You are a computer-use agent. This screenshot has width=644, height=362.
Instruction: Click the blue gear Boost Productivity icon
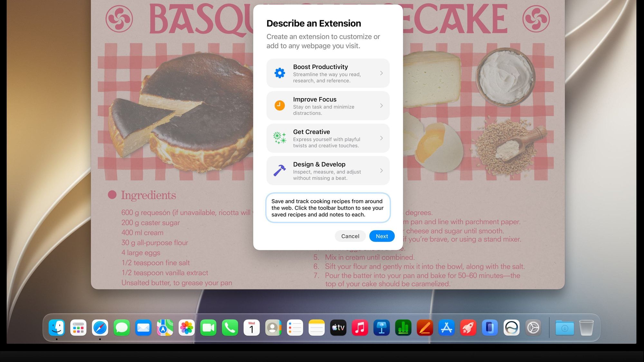279,73
